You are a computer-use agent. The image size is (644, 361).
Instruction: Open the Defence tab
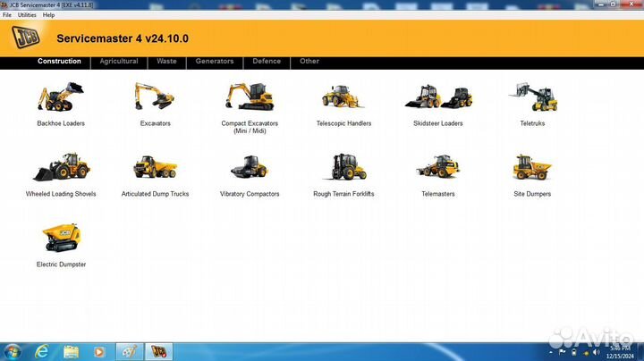[267, 61]
